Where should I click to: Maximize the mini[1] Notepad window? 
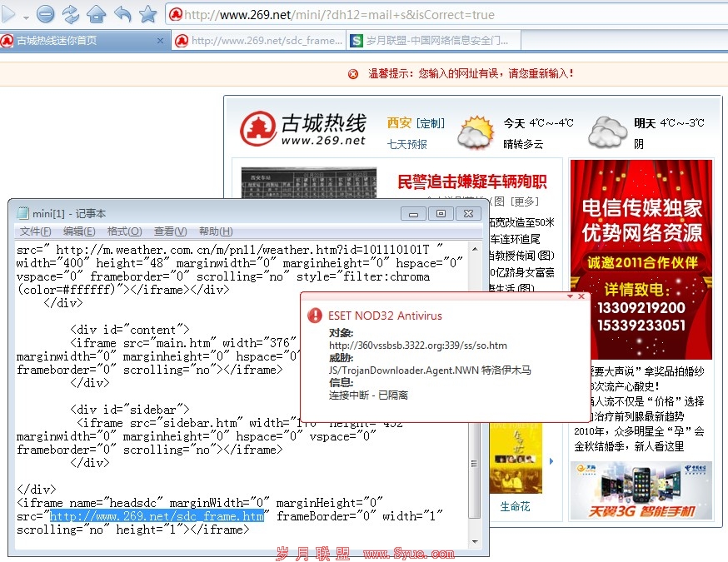pyautogui.click(x=441, y=213)
